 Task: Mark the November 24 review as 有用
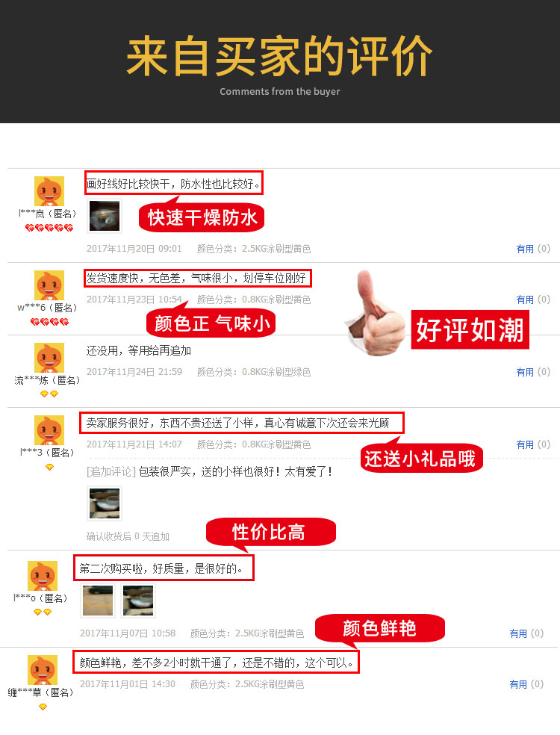point(533,372)
